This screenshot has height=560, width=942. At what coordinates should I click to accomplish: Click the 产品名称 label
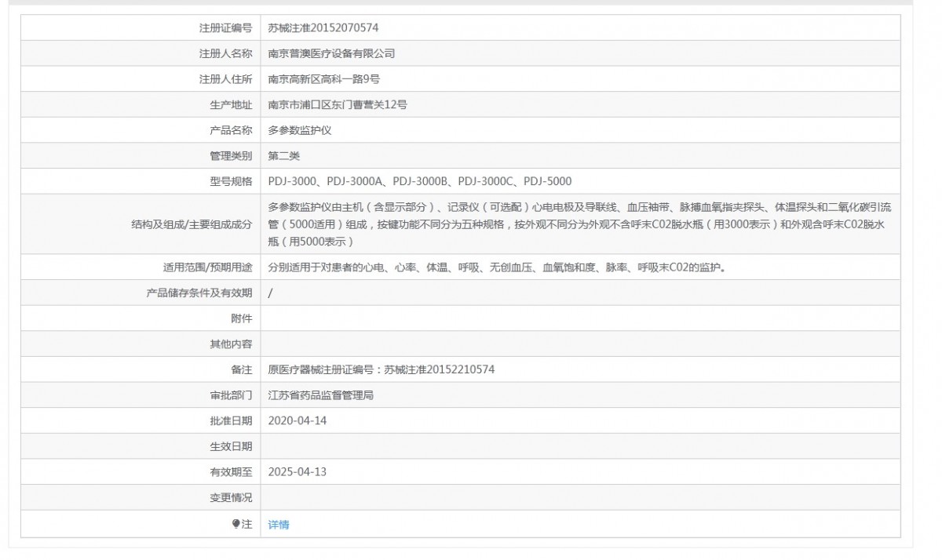tap(231, 130)
